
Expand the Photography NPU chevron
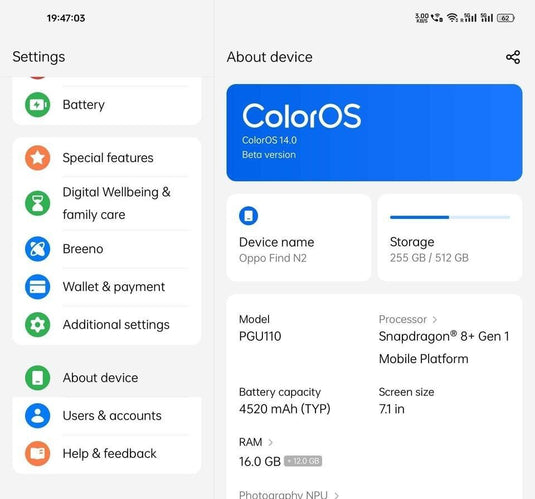coord(336,495)
